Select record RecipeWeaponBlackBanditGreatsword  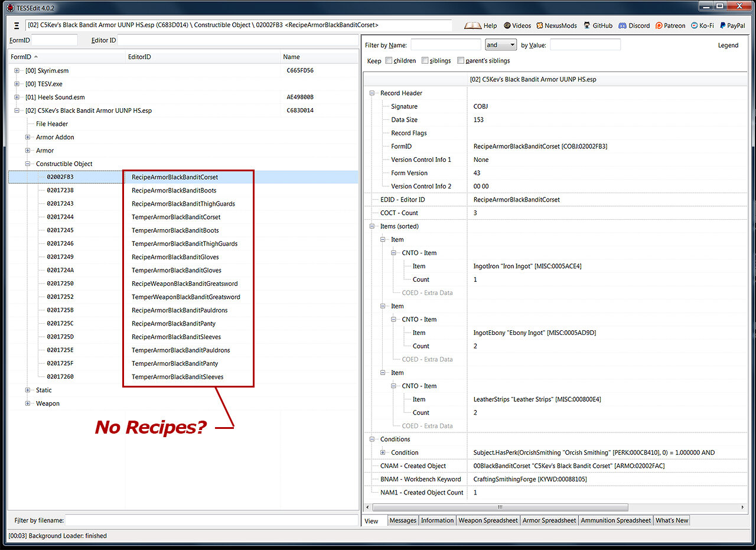point(185,284)
